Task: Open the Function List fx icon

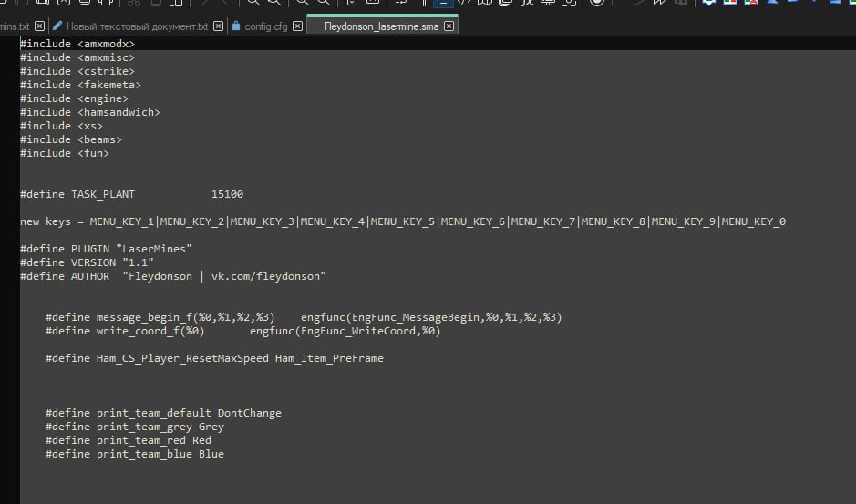Action: pos(526,2)
